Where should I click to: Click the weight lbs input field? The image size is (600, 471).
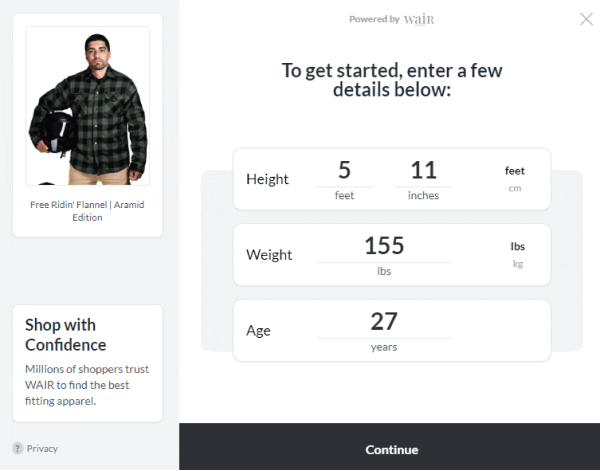tap(383, 246)
